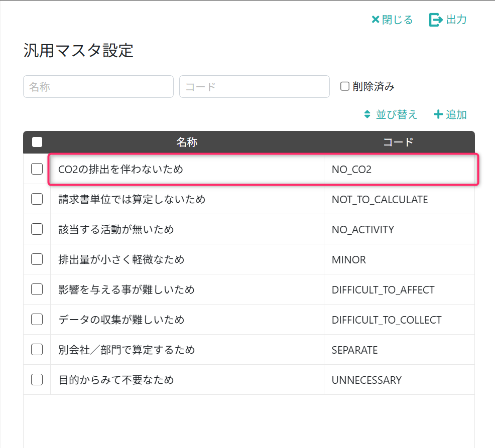The width and height of the screenshot is (495, 448).
Task: Tick the 別会社／部門で算定するため checkbox
Action: (37, 350)
